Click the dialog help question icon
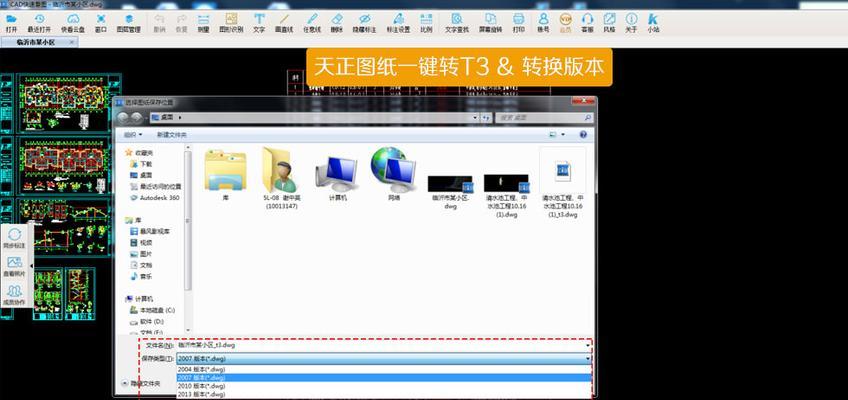 pyautogui.click(x=583, y=134)
